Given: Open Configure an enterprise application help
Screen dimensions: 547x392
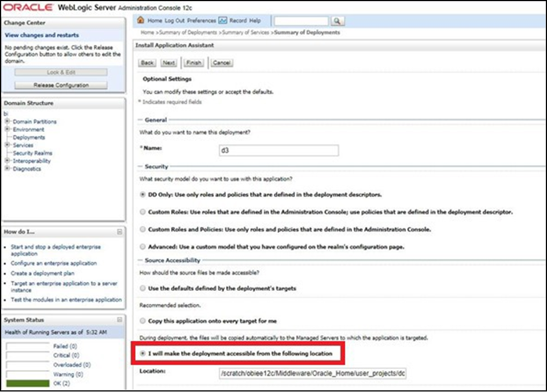Looking at the screenshot, I should [54, 263].
